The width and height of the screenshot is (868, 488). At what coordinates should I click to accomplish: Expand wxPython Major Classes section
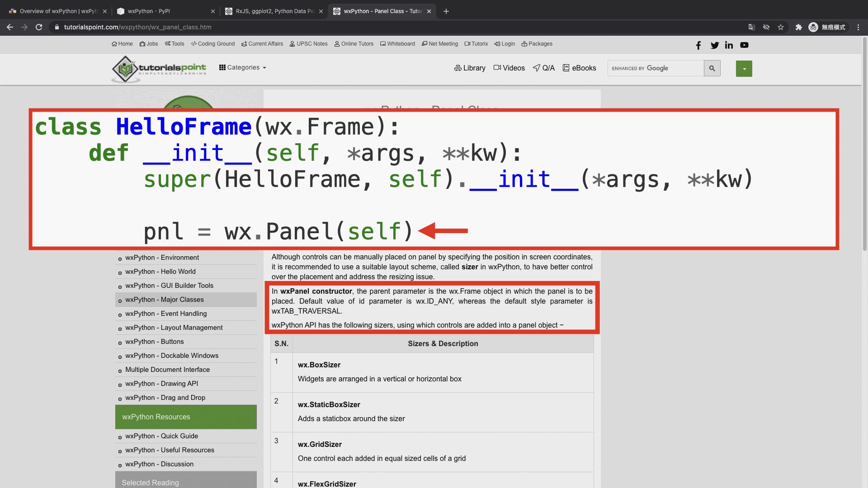[165, 299]
